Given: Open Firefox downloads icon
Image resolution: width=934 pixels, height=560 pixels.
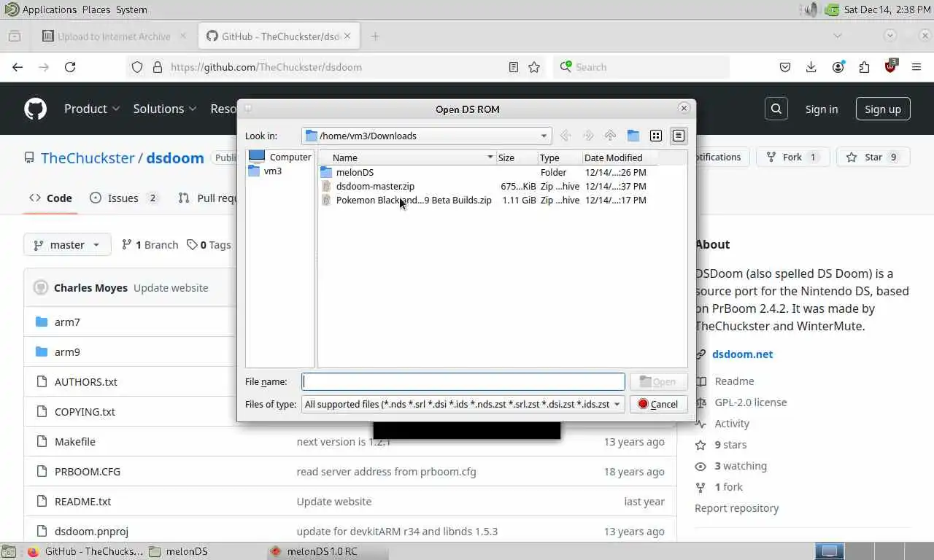Looking at the screenshot, I should tap(811, 66).
